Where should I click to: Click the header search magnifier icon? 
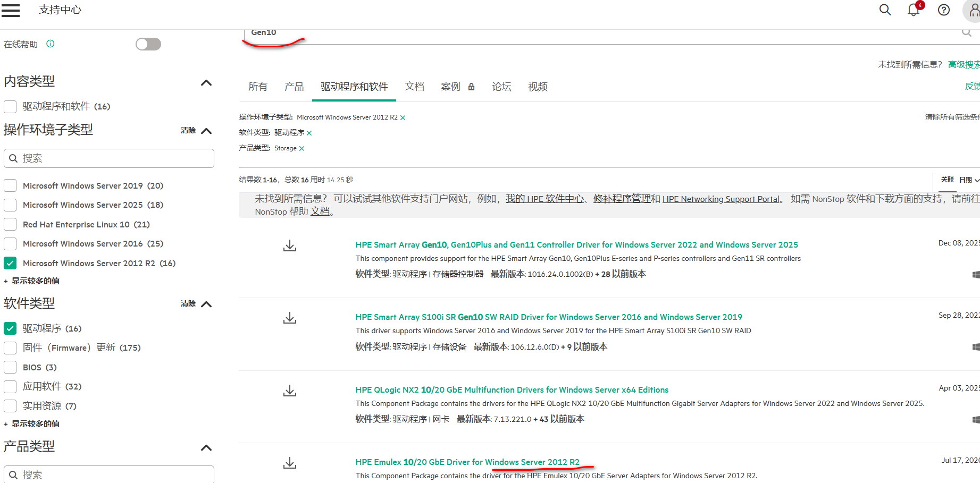click(885, 10)
